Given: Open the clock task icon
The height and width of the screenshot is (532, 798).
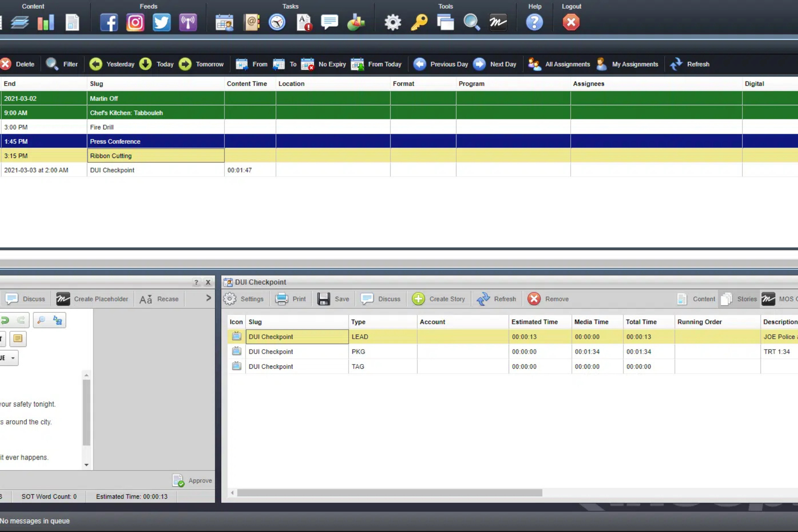Looking at the screenshot, I should click(277, 22).
